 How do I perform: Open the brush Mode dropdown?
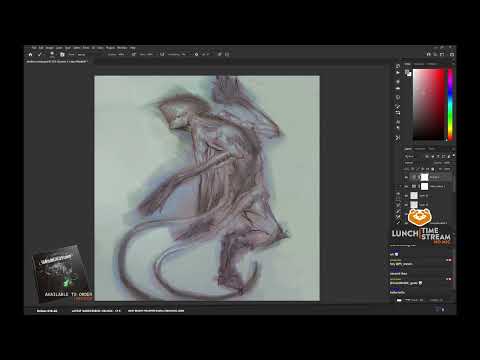[x=82, y=54]
